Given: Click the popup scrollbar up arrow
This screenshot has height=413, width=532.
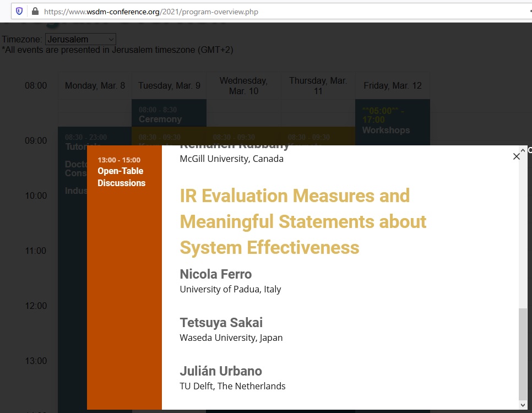Looking at the screenshot, I should pyautogui.click(x=523, y=150).
